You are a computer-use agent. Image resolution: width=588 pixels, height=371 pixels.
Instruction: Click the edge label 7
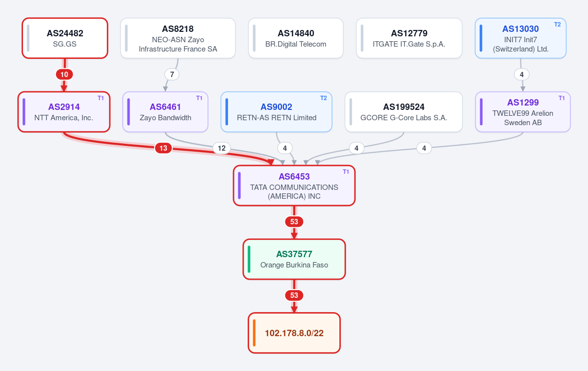click(172, 74)
